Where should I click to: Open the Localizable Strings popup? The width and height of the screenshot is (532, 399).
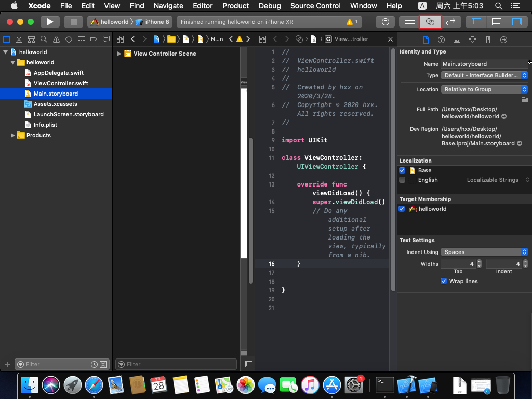(498, 180)
